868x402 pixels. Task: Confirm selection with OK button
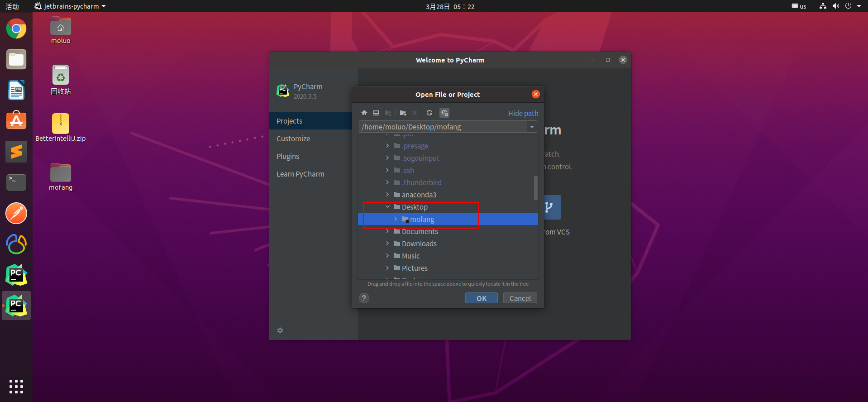point(482,298)
